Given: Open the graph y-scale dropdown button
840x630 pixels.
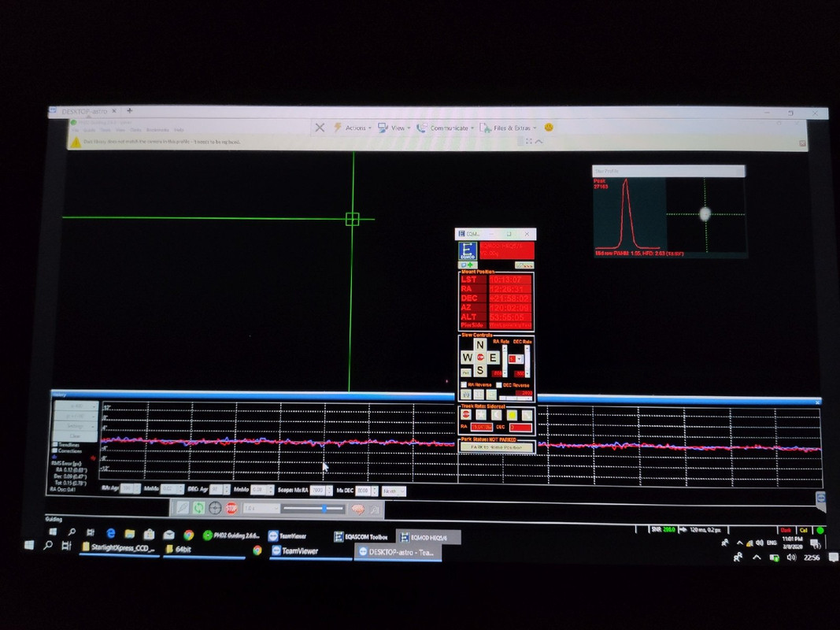Looking at the screenshot, I should click(76, 416).
